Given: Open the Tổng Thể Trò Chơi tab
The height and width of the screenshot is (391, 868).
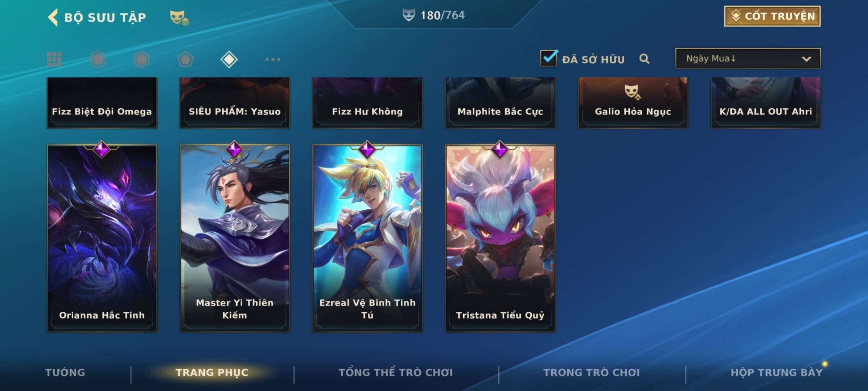Looking at the screenshot, I should click(396, 373).
